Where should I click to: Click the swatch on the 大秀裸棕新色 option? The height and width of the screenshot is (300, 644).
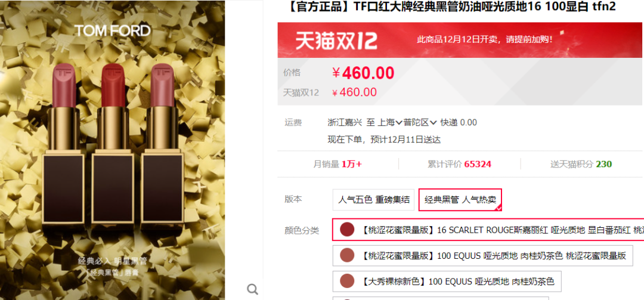pos(347,282)
